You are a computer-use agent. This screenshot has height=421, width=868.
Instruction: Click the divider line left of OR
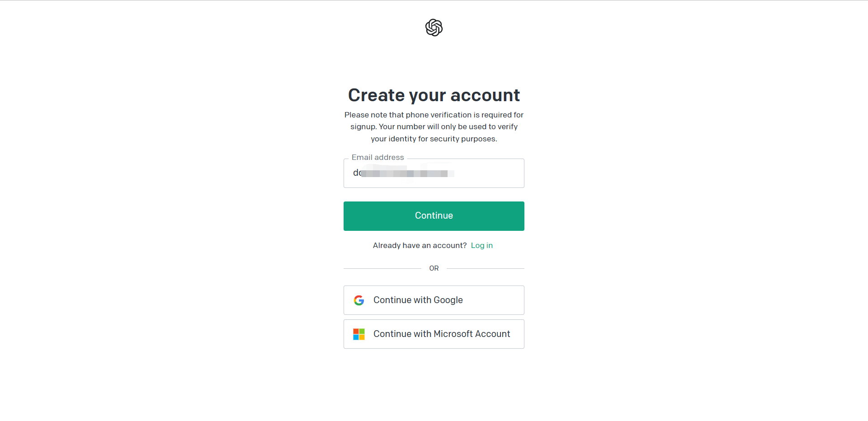(382, 268)
